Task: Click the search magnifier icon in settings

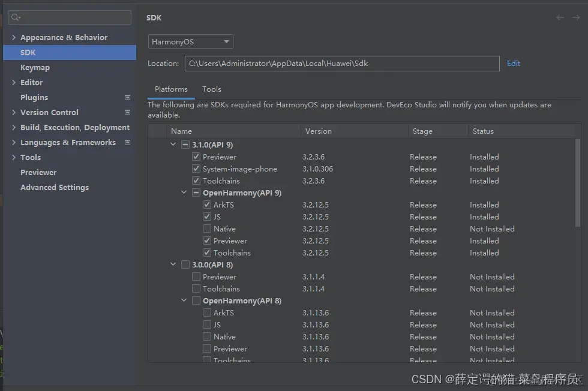Action: [x=16, y=17]
